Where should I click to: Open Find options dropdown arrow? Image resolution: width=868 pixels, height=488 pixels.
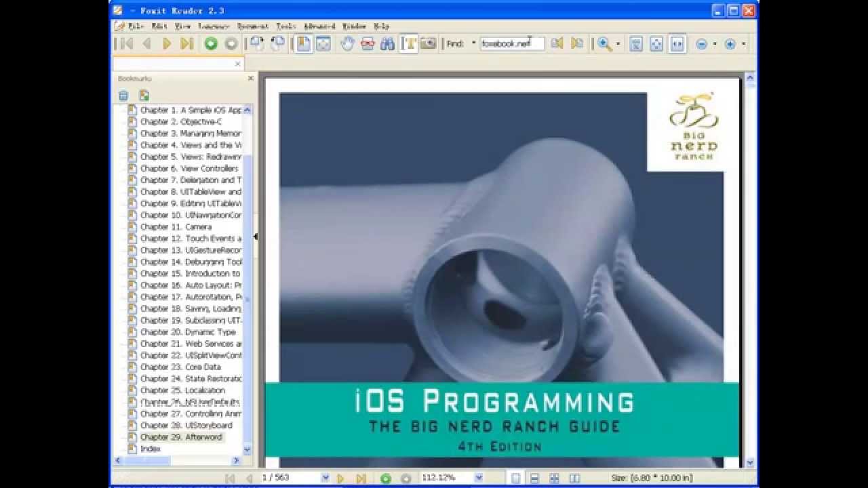(473, 44)
